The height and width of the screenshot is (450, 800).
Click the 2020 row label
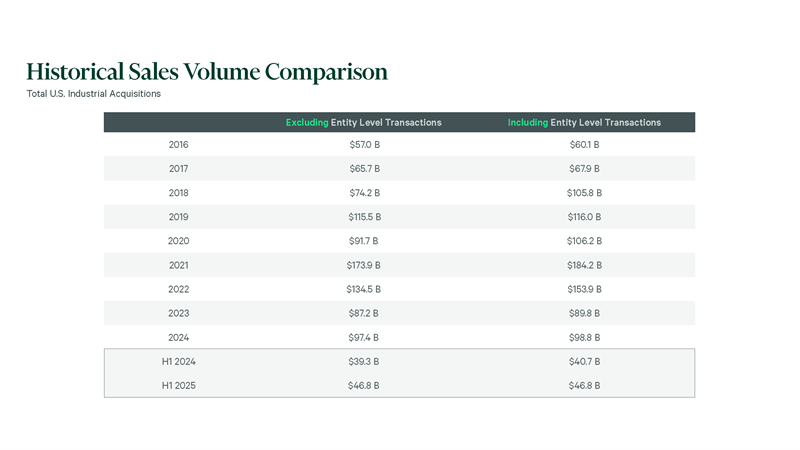click(x=179, y=241)
